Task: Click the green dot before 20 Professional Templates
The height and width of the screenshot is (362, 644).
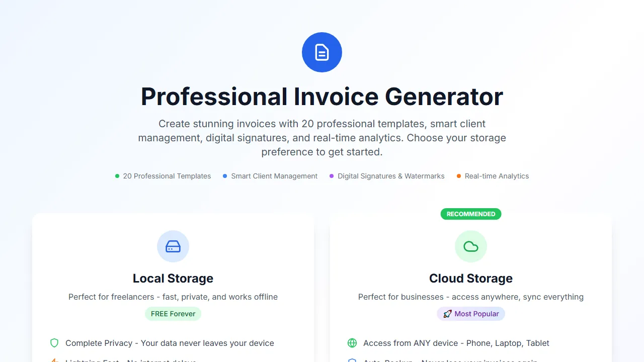Action: [117, 176]
